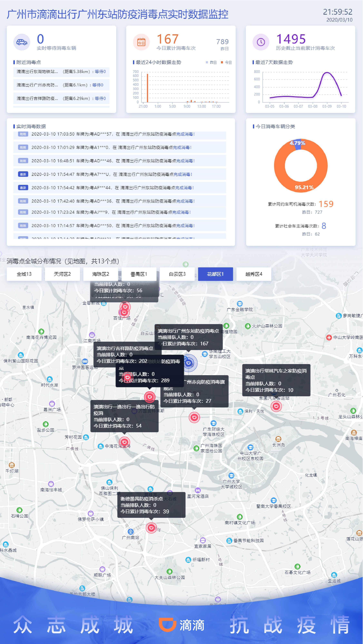
Task: Click the tall orange bar at 21:00
Action: coord(147,88)
